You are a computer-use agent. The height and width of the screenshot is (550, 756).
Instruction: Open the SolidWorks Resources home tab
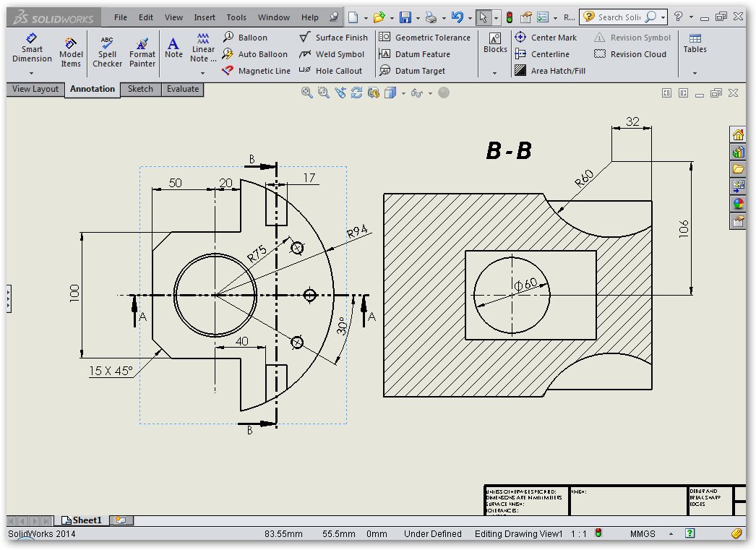point(738,134)
